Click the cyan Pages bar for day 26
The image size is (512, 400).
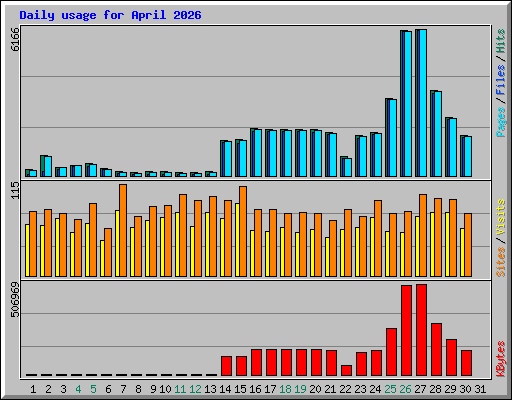(408, 104)
